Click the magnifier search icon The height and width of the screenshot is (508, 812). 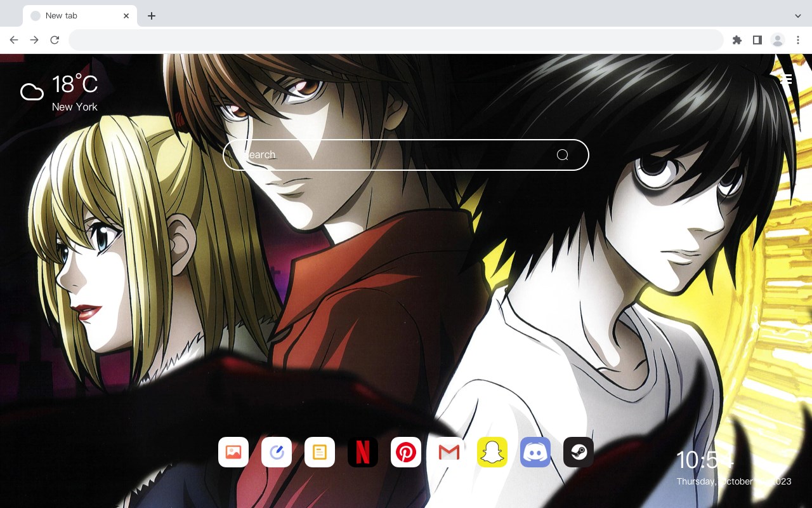point(562,155)
